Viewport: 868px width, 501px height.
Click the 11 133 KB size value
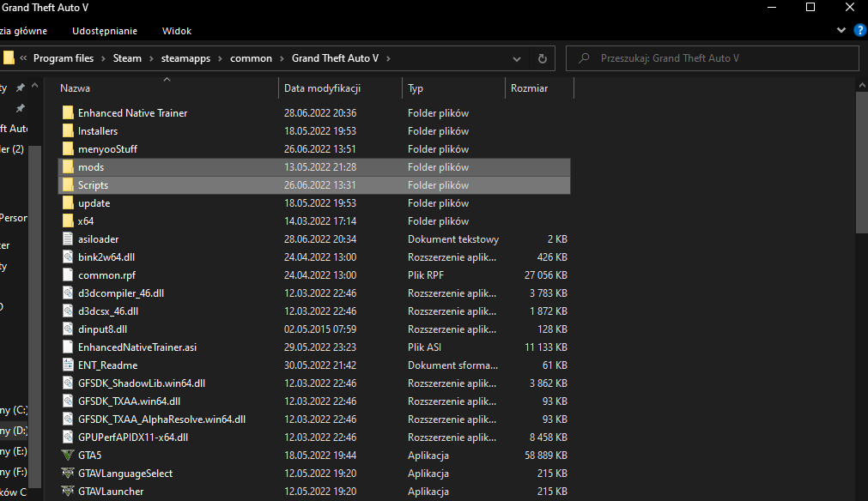tap(546, 347)
